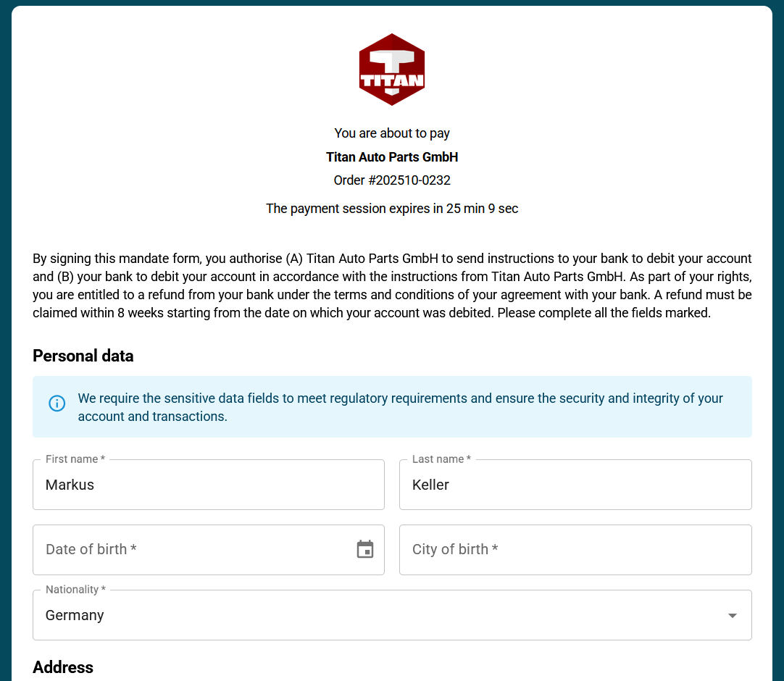Click the Order #202510-0232 text
The height and width of the screenshot is (681, 784).
[392, 180]
